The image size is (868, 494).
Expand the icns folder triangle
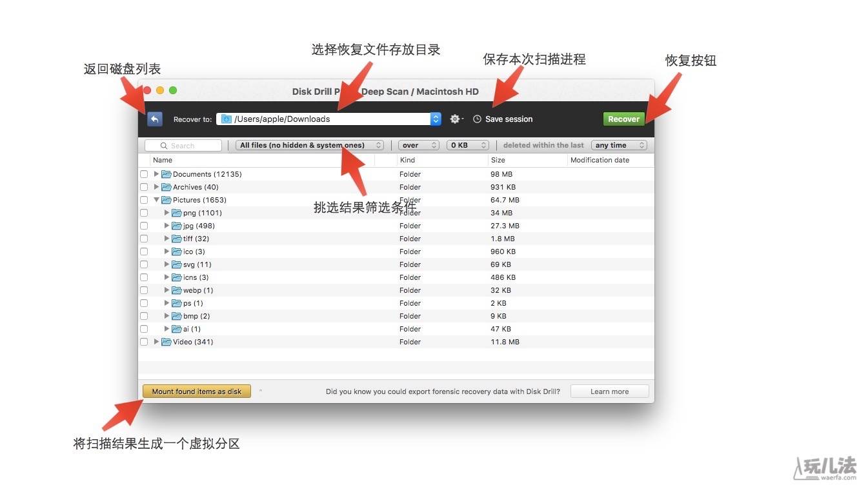[167, 277]
